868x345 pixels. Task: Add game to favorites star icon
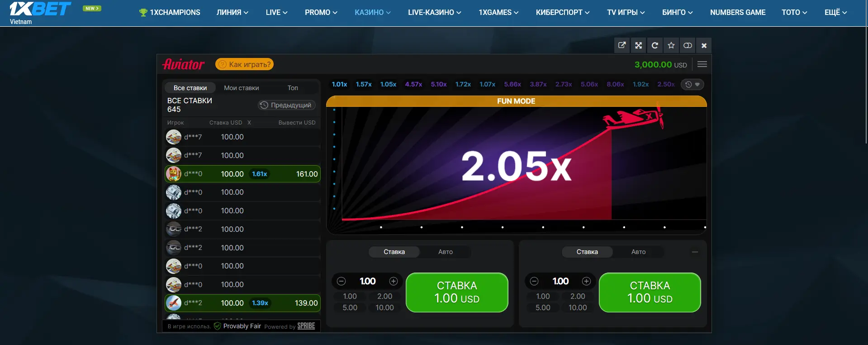coord(671,45)
